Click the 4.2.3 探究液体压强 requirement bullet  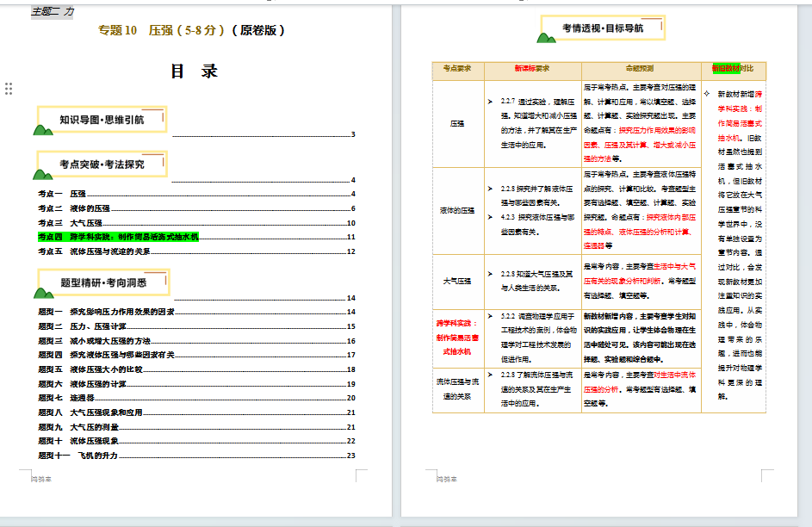[x=532, y=225]
